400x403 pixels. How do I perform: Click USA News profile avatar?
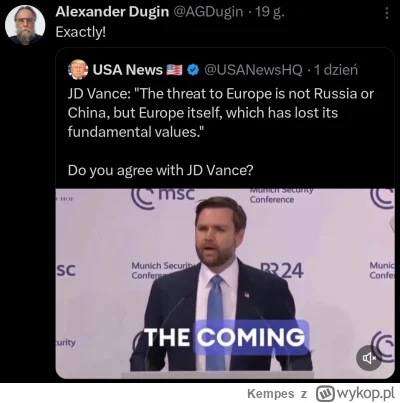pyautogui.click(x=78, y=70)
